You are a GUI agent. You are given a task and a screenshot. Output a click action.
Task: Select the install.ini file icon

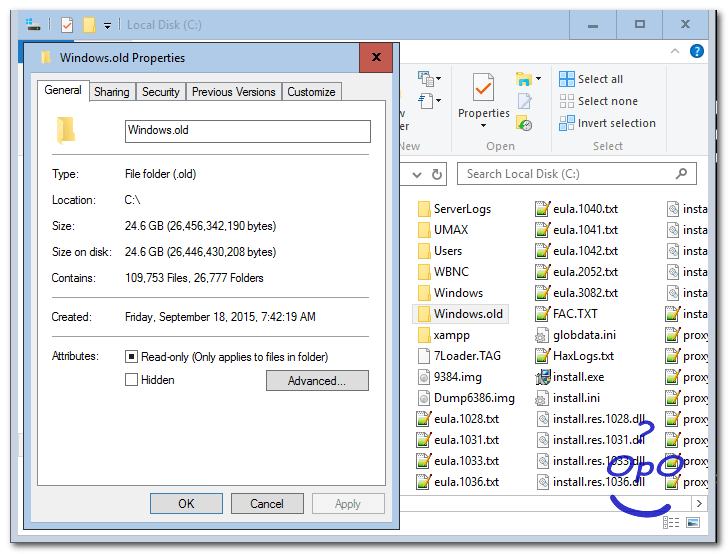click(542, 398)
